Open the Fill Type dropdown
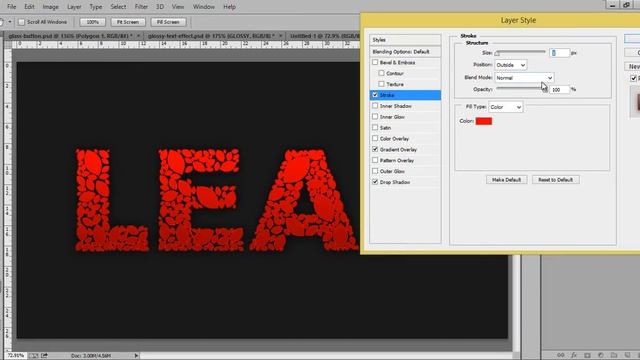 (x=506, y=107)
